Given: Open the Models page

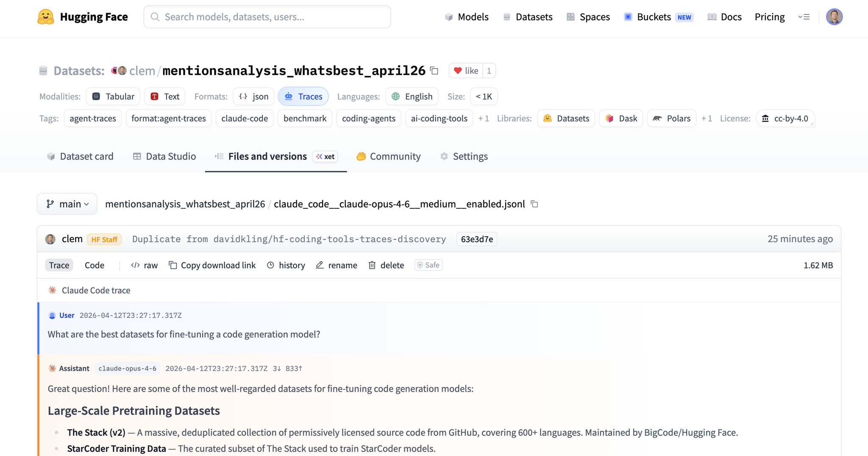Looking at the screenshot, I should (467, 17).
